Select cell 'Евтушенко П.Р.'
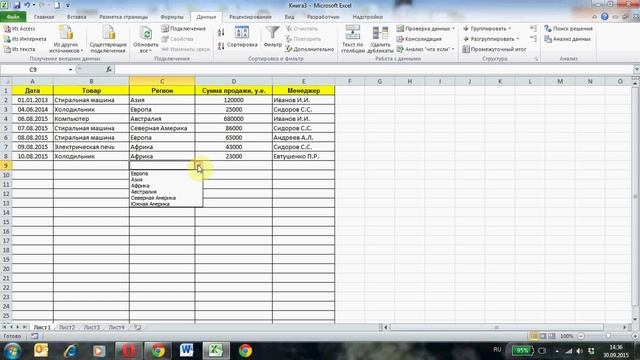The image size is (640, 360). 303,156
